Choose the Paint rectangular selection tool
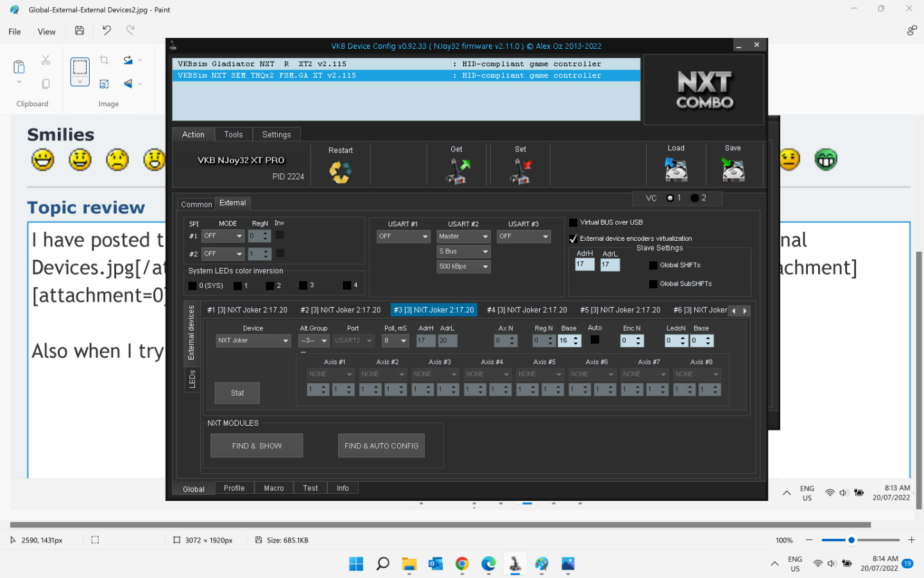Screen dimensions: 924x578 point(80,67)
